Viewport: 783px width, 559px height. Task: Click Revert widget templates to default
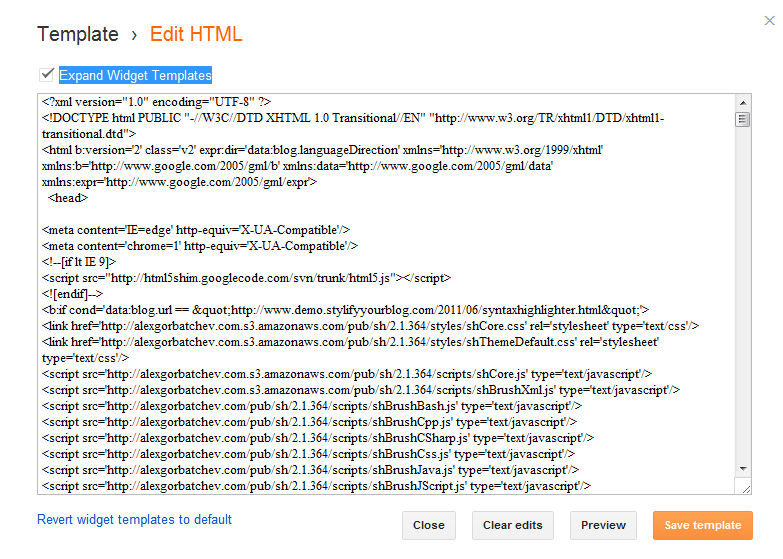[x=134, y=519]
